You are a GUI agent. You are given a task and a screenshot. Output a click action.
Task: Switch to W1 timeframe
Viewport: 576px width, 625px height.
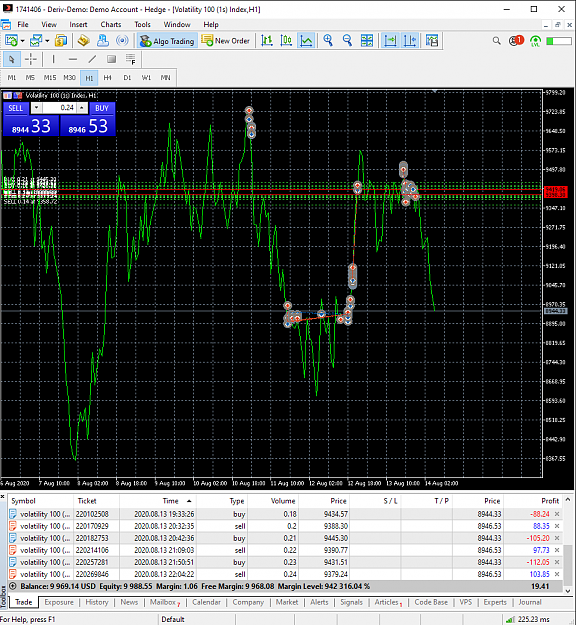coord(146,78)
